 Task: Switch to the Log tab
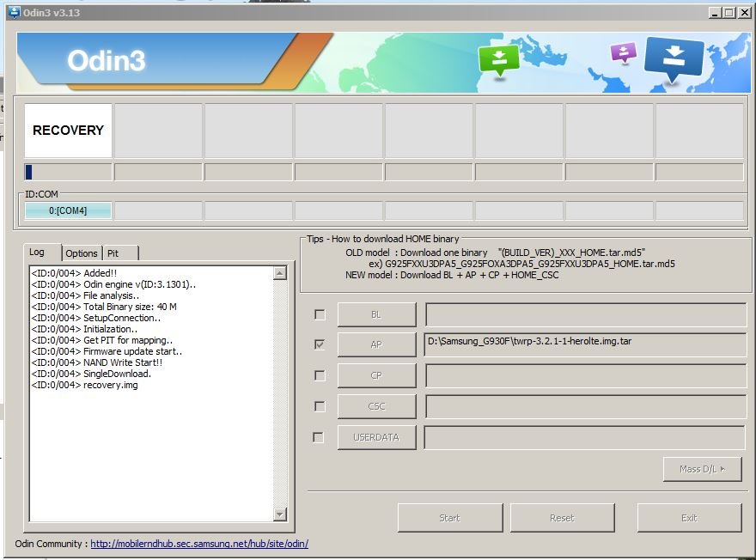pos(42,252)
